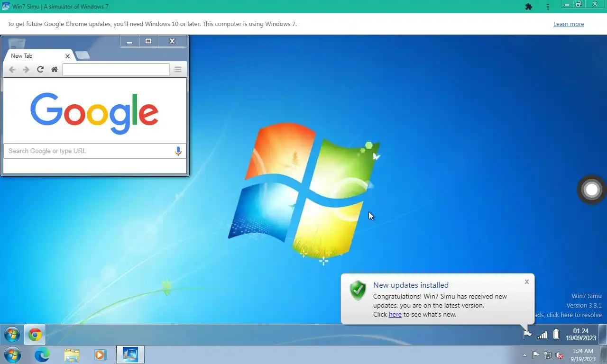Open the three-dot app menu in title bar

[548, 7]
